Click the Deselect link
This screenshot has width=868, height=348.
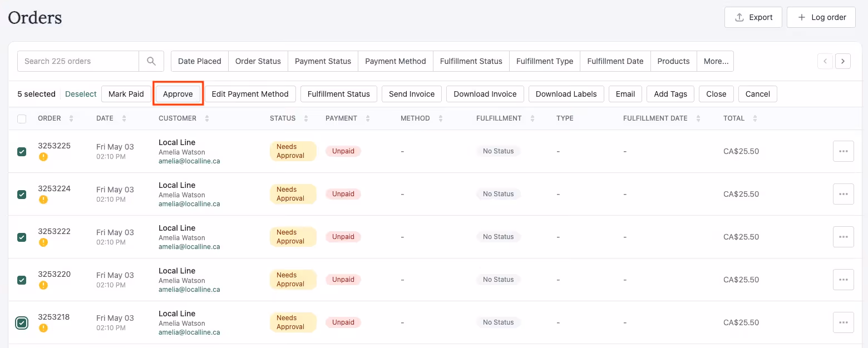(x=81, y=94)
